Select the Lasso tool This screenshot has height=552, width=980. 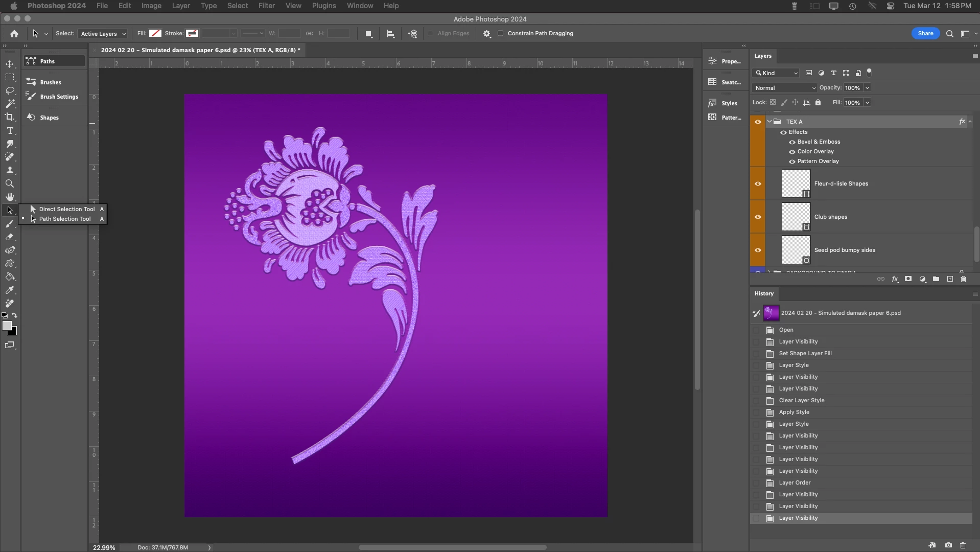pos(10,91)
